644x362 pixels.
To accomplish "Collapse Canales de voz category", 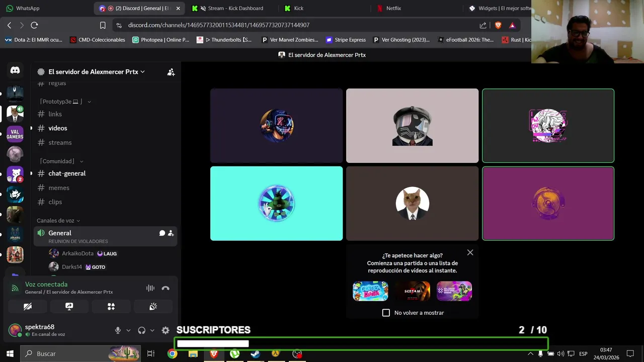I will coord(58,221).
